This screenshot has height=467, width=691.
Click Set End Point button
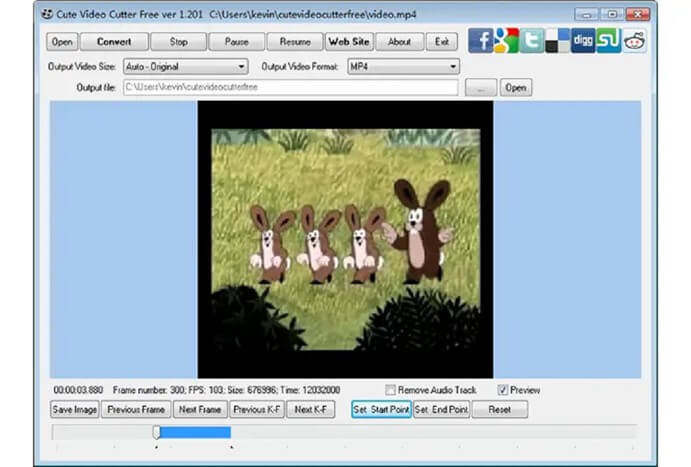pos(442,410)
